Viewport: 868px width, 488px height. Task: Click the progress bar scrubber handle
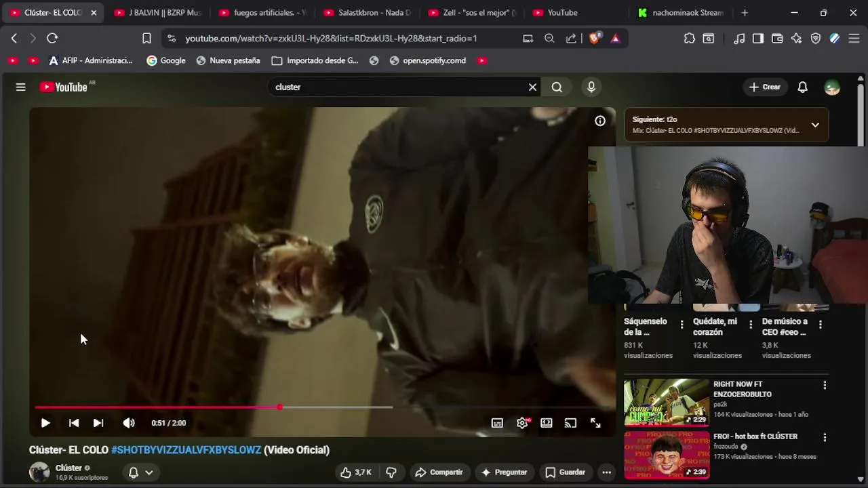click(x=279, y=407)
